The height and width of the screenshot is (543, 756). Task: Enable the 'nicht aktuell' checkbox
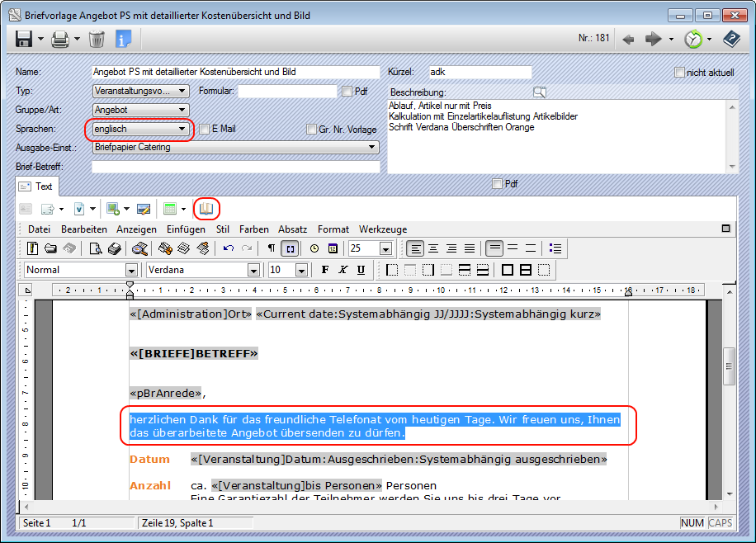tap(680, 73)
